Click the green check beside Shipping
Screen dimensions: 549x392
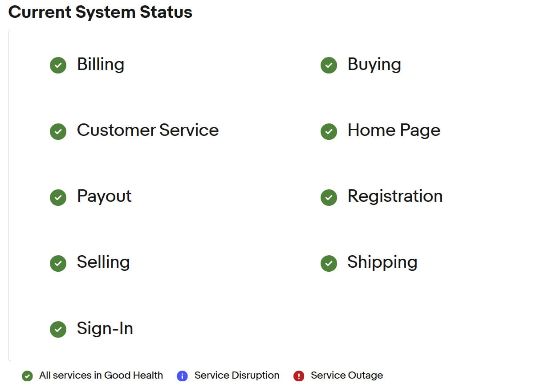click(x=329, y=263)
